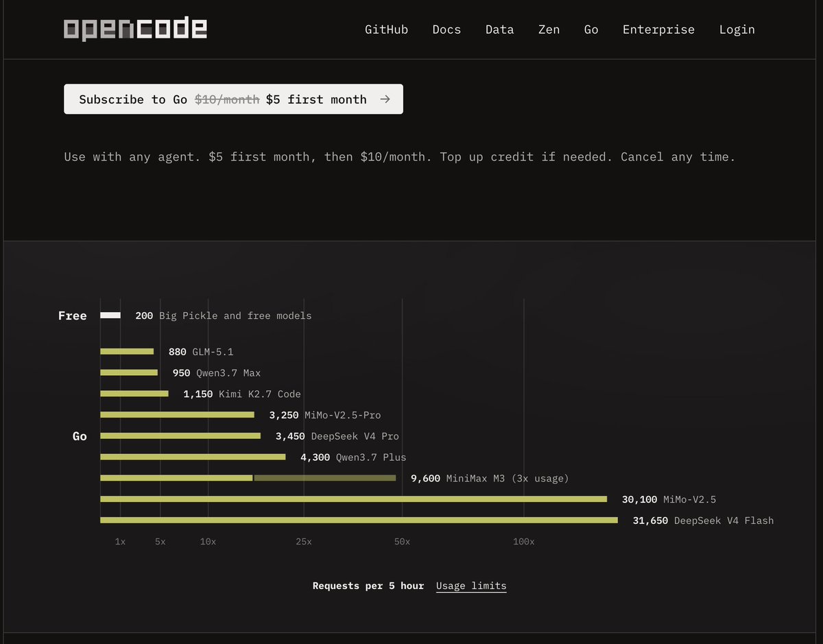Click the 50x axis label

coord(402,542)
